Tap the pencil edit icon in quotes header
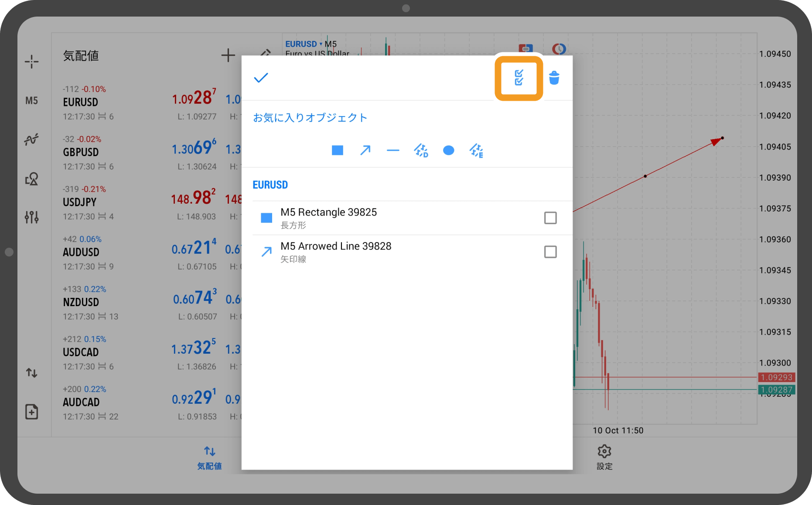Screen dimensions: 812x505 pos(265,53)
